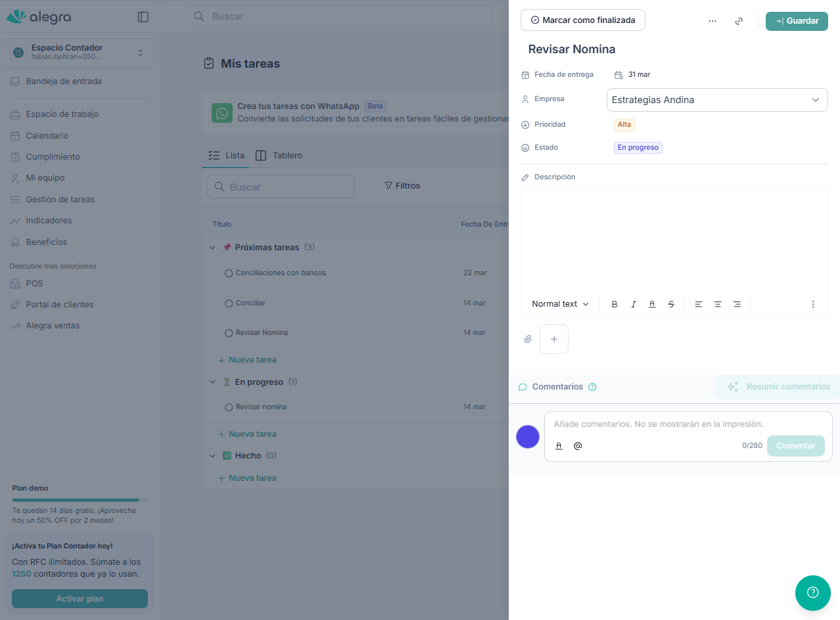The width and height of the screenshot is (840, 620).
Task: Click the attachment paperclip icon
Action: tap(528, 340)
